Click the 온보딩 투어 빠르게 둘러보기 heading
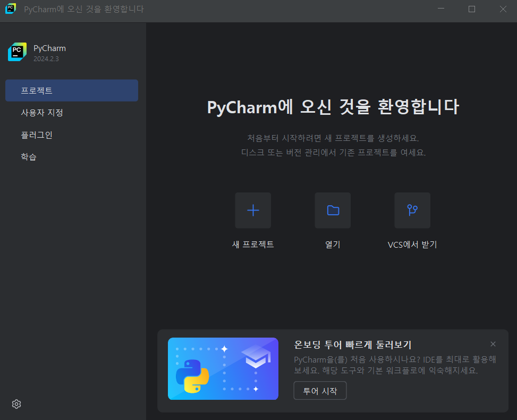The width and height of the screenshot is (517, 420). click(352, 345)
